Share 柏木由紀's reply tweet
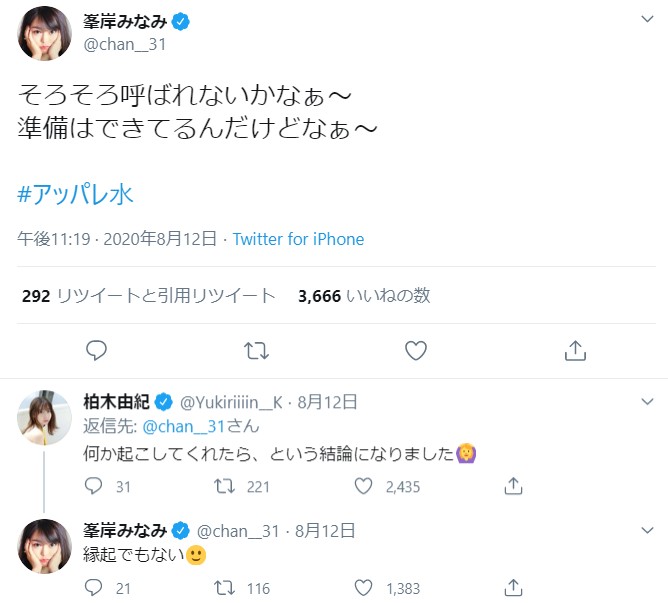 tap(513, 486)
